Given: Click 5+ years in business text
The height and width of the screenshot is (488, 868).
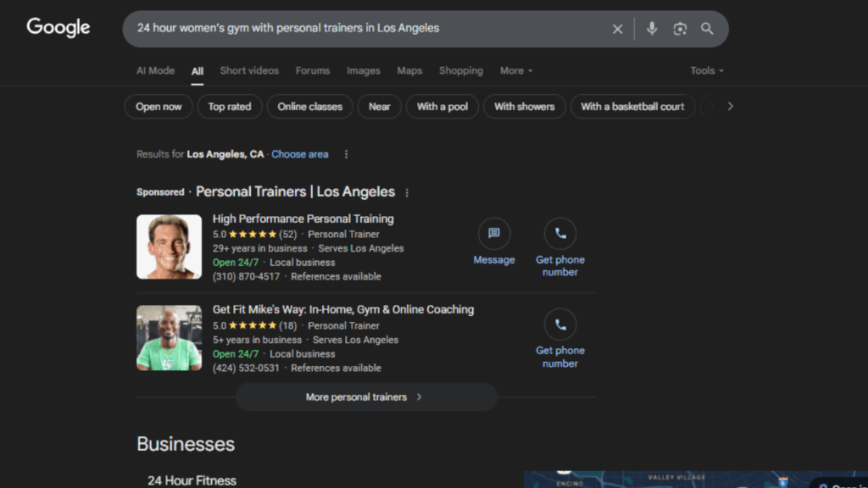Looking at the screenshot, I should (x=257, y=340).
